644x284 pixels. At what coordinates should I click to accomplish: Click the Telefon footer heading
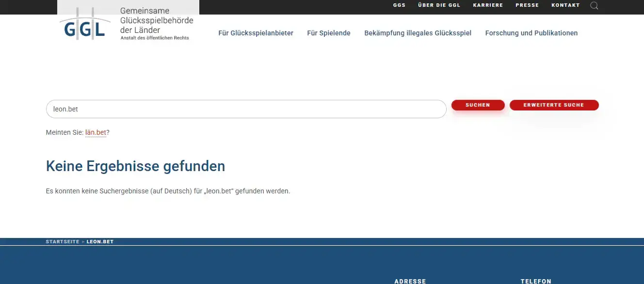click(x=536, y=281)
